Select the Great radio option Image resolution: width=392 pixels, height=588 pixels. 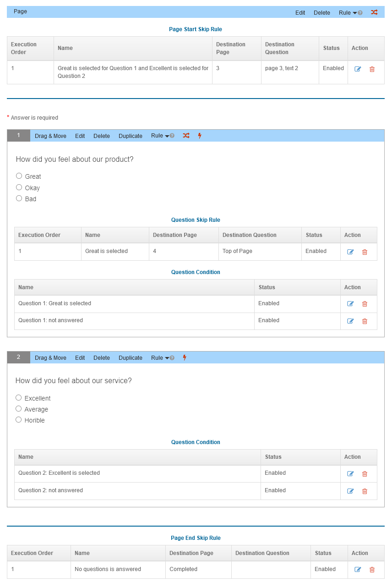(19, 176)
